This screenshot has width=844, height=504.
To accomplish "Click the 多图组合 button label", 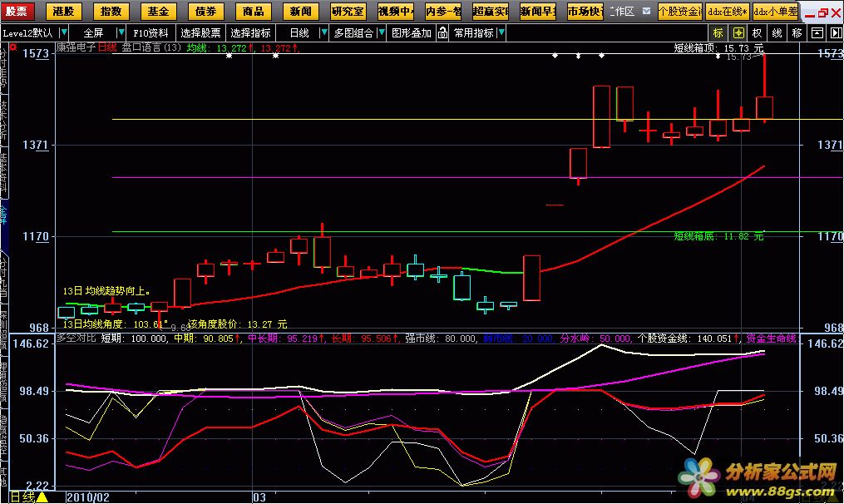I will 353,32.
